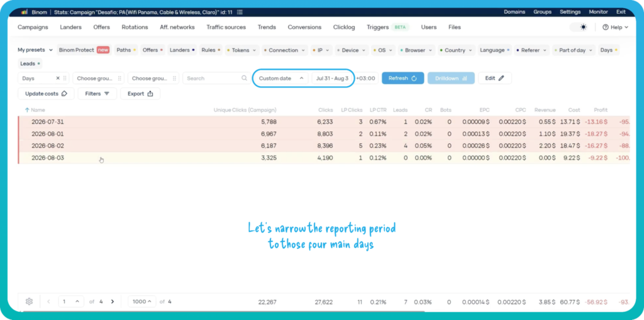Toggle the light/dark theme switch
Image resolution: width=644 pixels, height=320 pixels.
click(579, 27)
